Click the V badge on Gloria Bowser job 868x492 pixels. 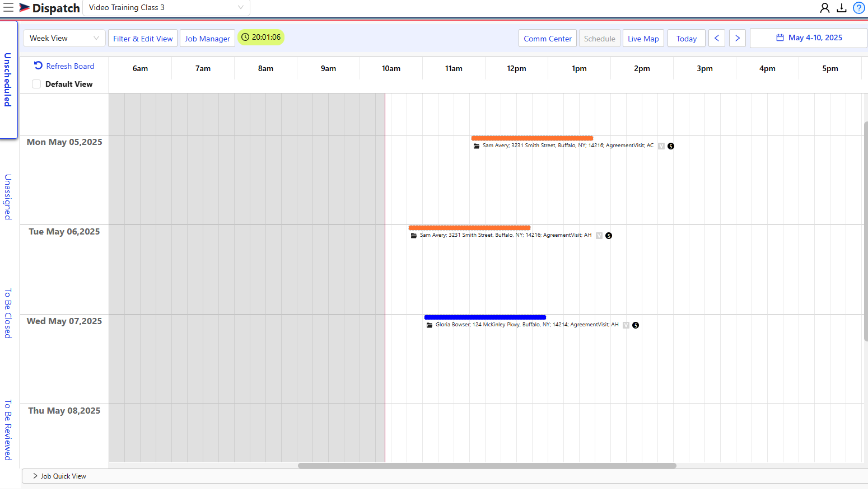626,325
